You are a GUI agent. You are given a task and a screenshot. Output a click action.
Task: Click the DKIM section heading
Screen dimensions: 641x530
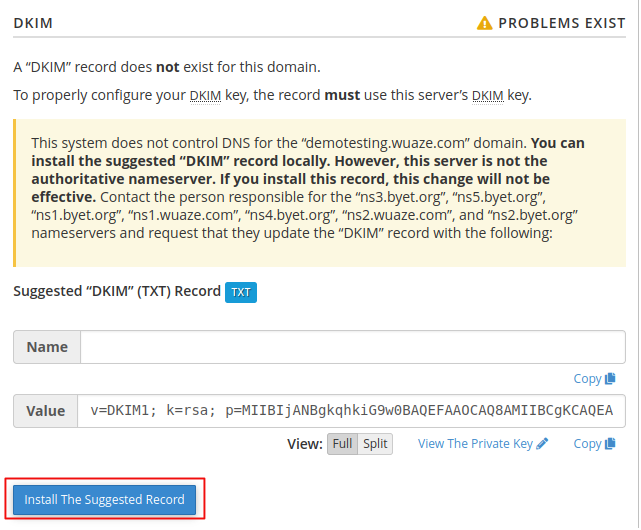point(33,23)
